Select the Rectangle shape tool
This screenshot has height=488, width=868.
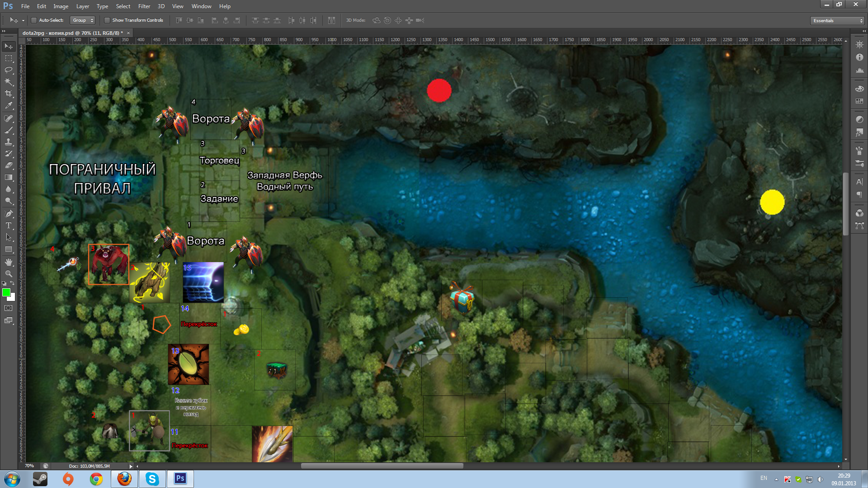coord(9,249)
